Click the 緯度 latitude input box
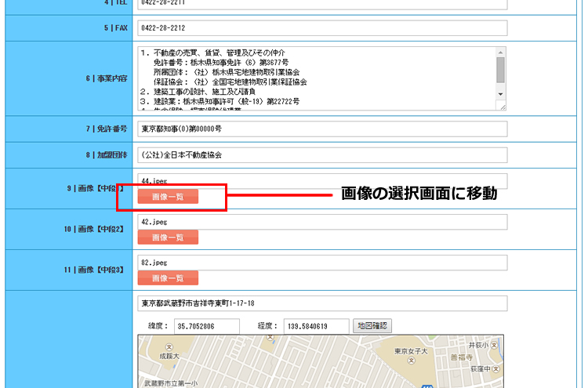This screenshot has height=388, width=588. (x=207, y=326)
